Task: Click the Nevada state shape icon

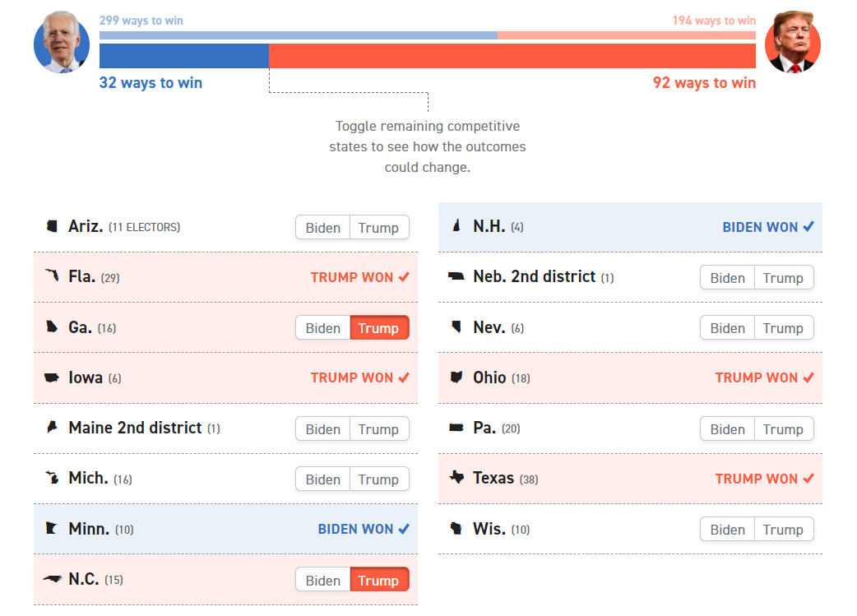Action: (456, 327)
